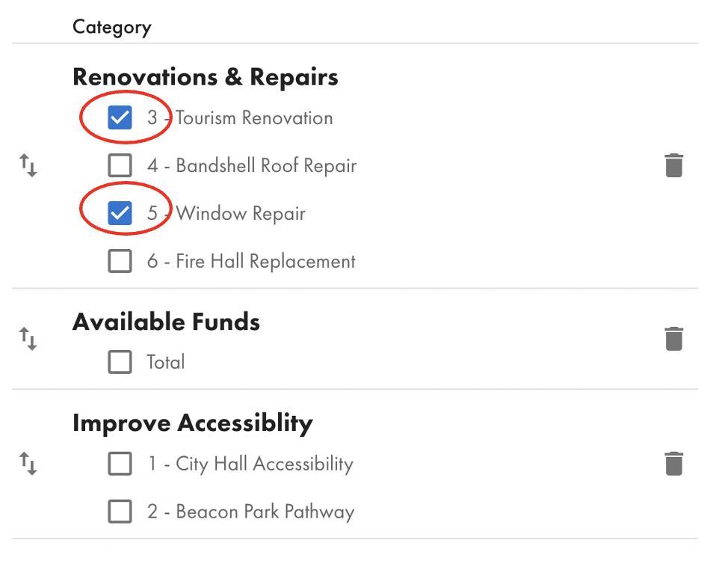The image size is (728, 561).
Task: Click the Category column header
Action: coord(112,28)
